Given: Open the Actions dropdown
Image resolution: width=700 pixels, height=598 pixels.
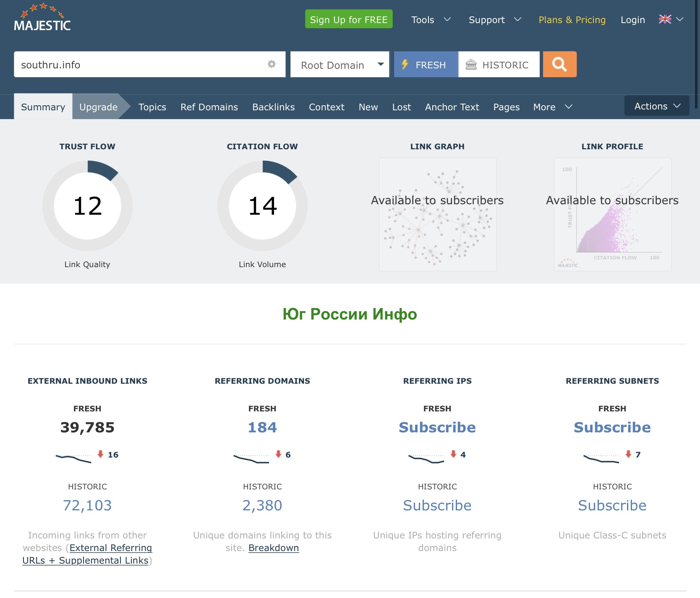Looking at the screenshot, I should 657,106.
